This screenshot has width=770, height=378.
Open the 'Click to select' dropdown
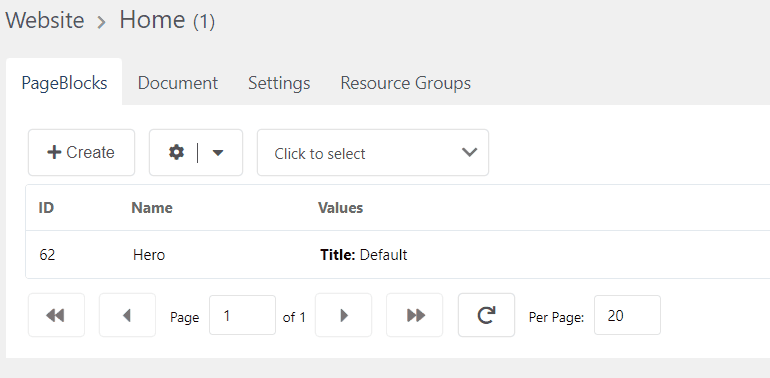[373, 153]
